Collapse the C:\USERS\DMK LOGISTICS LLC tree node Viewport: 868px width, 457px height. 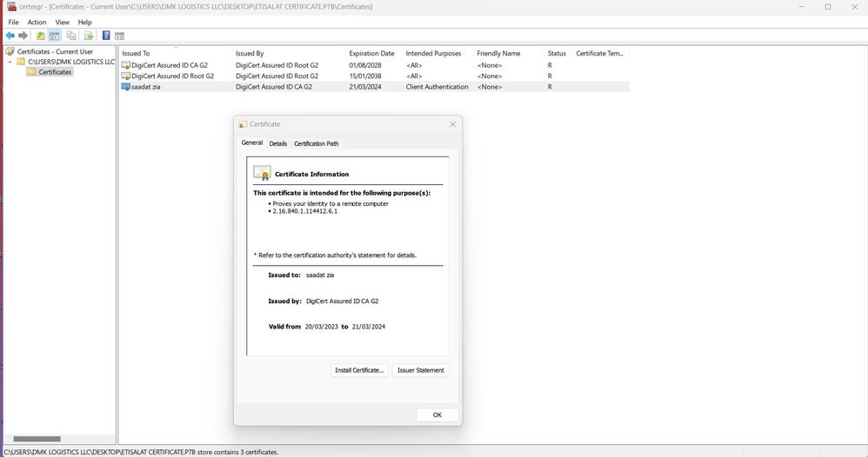click(x=10, y=62)
